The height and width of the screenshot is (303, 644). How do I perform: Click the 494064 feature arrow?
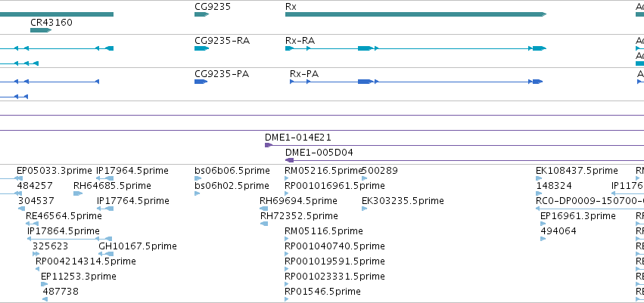(x=543, y=239)
